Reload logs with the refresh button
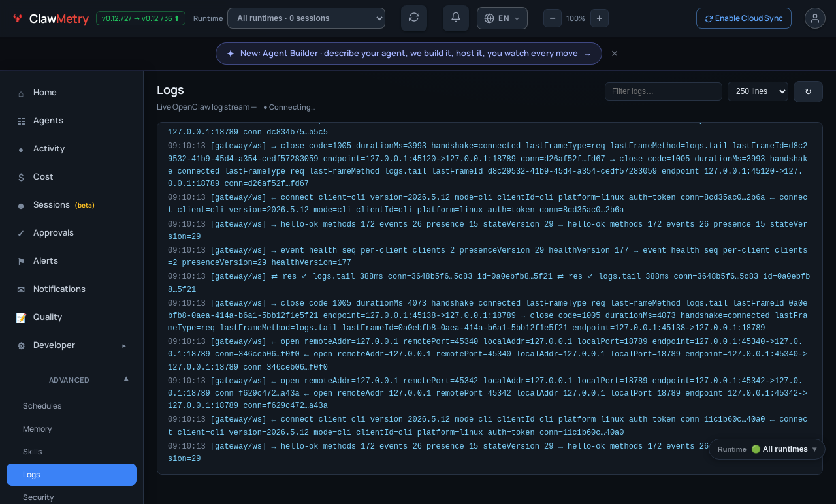836x504 pixels. click(x=808, y=91)
